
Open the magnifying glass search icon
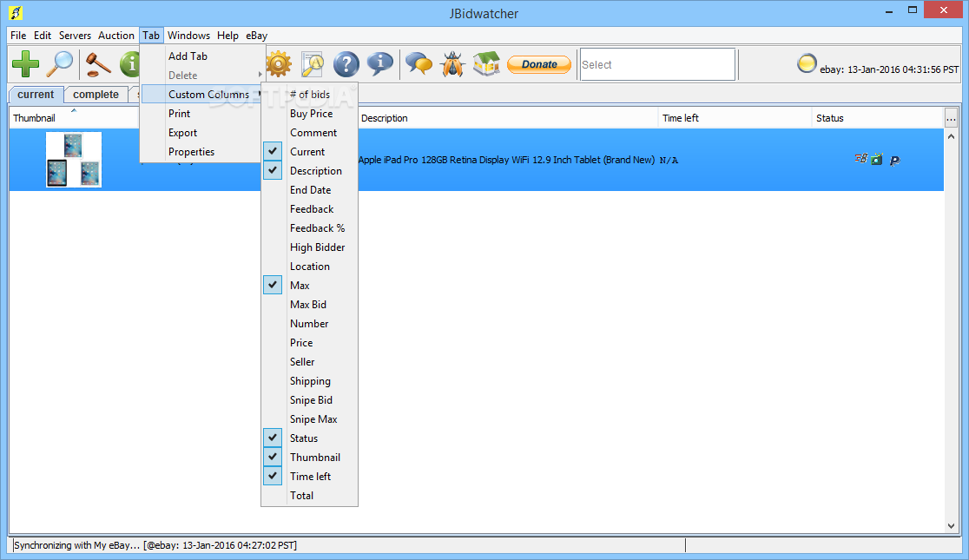coord(61,63)
